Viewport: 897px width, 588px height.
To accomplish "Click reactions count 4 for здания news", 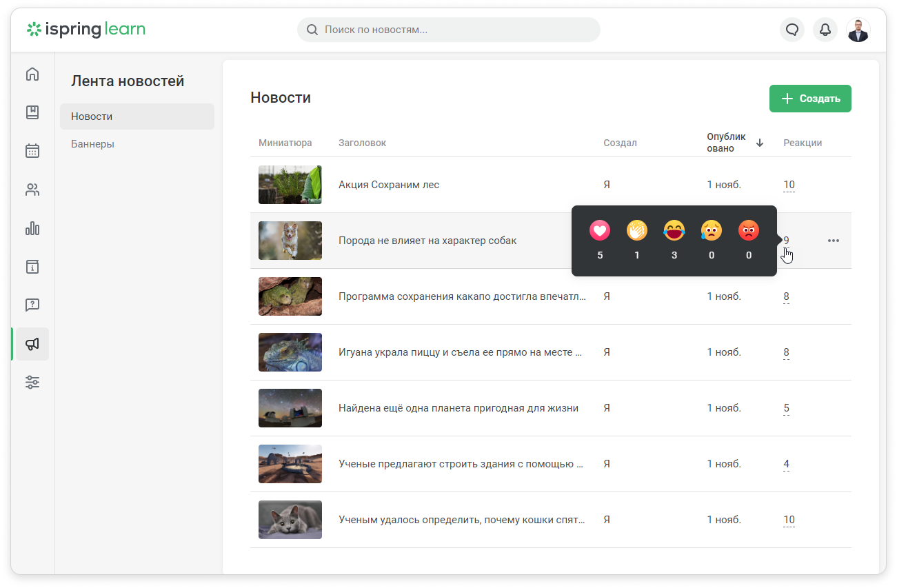I will 786,464.
